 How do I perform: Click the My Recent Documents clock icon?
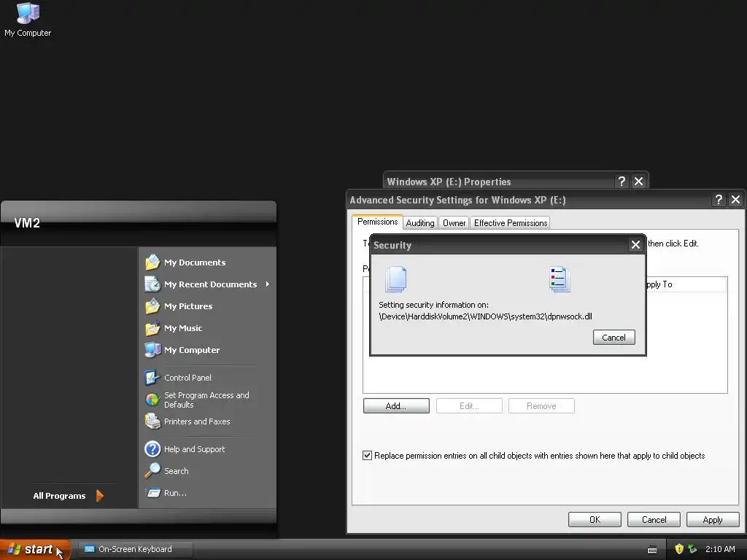[152, 284]
